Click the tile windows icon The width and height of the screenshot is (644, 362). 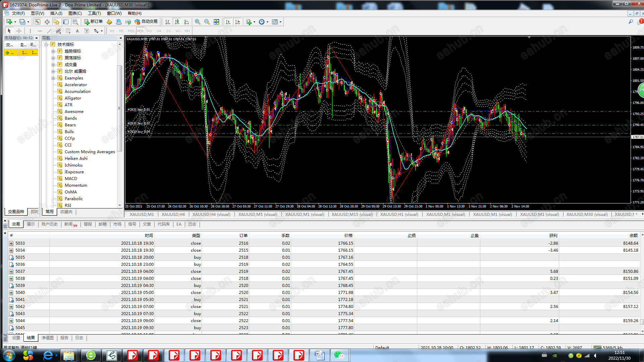(x=216, y=22)
